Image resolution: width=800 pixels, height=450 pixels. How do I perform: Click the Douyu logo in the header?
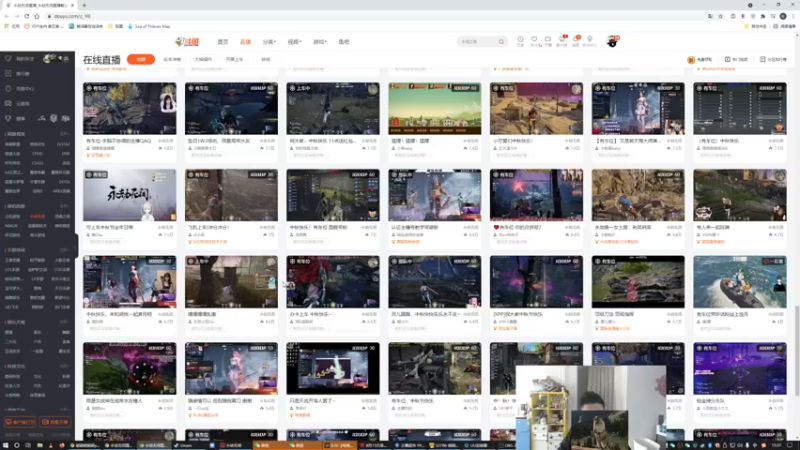(187, 42)
